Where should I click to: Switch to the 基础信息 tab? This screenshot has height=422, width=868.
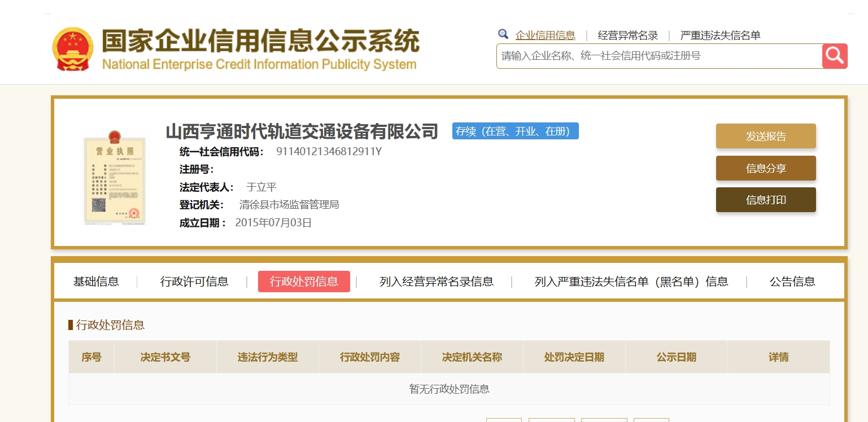pyautogui.click(x=96, y=282)
